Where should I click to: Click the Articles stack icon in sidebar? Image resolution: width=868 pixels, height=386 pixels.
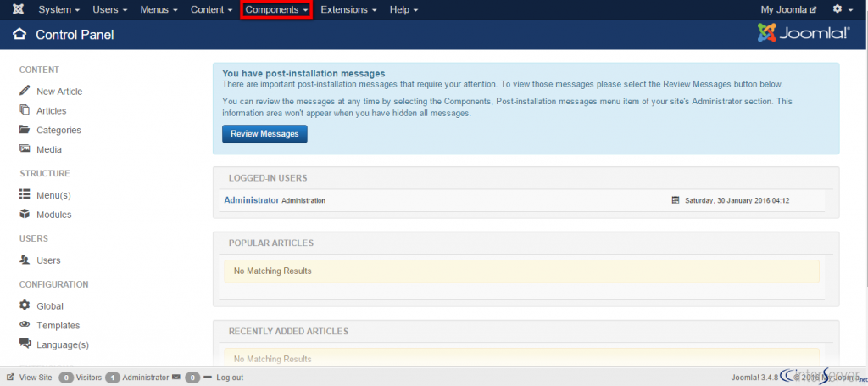click(25, 109)
